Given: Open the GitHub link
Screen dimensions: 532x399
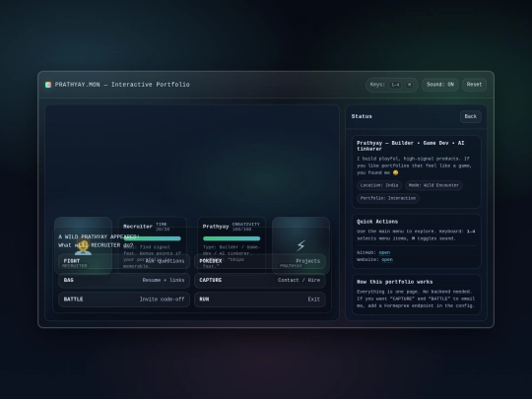Looking at the screenshot, I should [x=384, y=252].
